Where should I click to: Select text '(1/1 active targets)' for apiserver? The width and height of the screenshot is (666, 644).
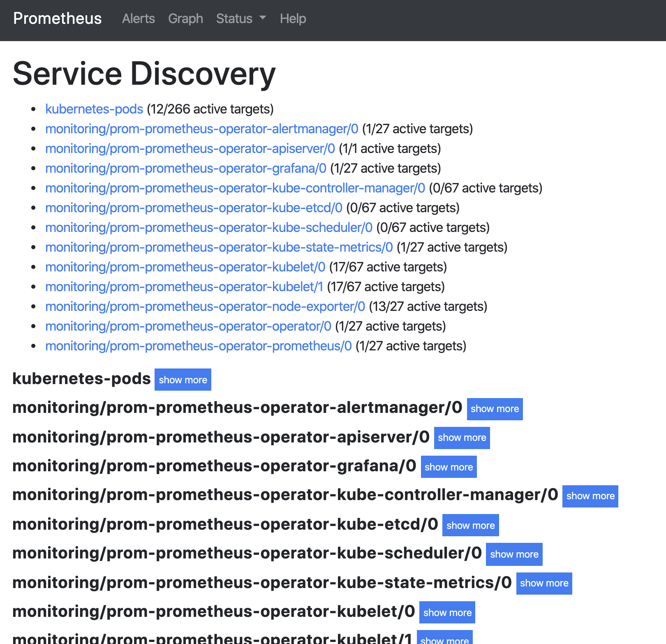pos(390,148)
